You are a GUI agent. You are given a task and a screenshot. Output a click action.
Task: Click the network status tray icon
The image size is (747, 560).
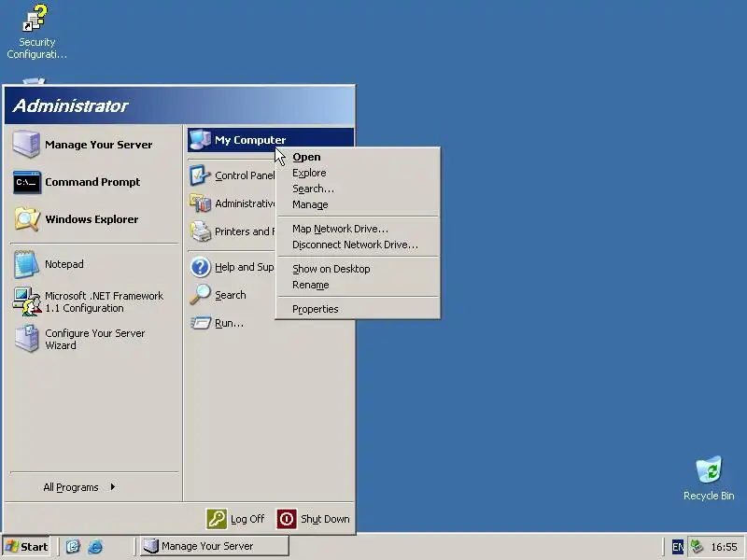click(697, 546)
